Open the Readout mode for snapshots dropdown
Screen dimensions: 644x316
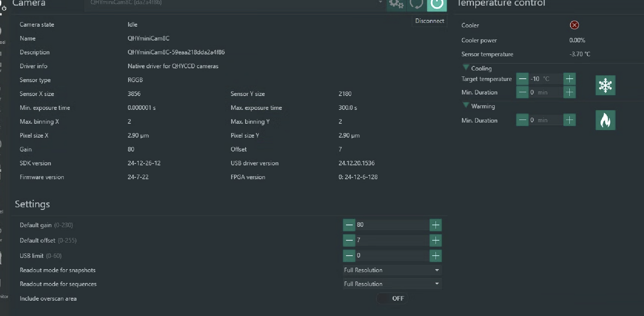pyautogui.click(x=392, y=270)
